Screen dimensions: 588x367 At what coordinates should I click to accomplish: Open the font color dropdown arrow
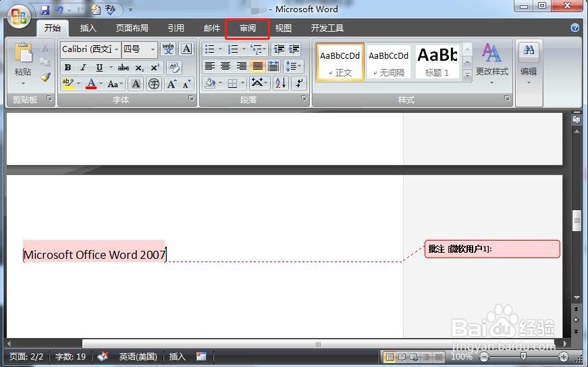101,83
